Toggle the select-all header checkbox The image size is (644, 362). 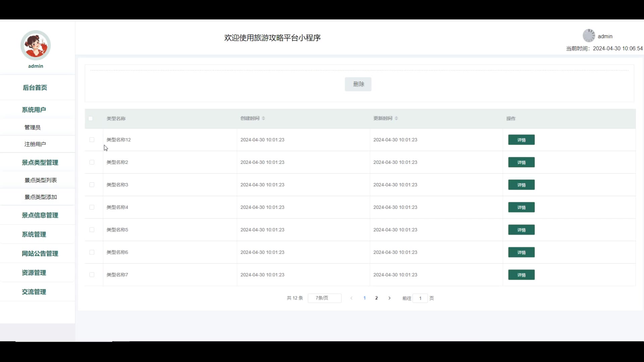[x=91, y=118]
